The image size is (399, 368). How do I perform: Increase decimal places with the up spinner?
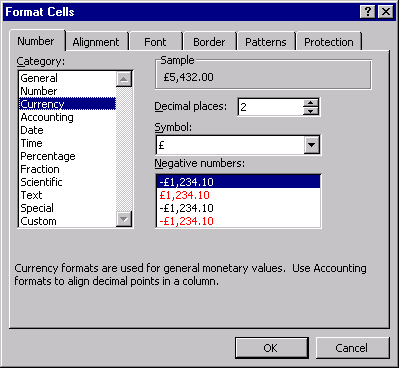(x=311, y=103)
